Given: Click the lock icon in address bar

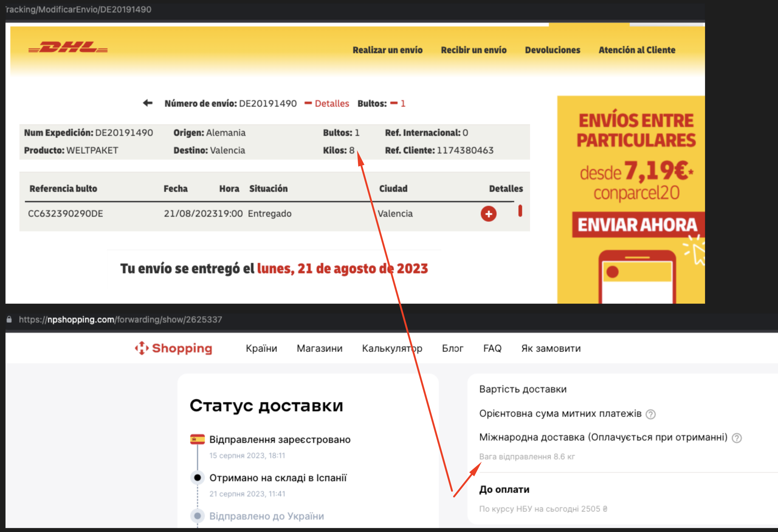Looking at the screenshot, I should coord(9,320).
